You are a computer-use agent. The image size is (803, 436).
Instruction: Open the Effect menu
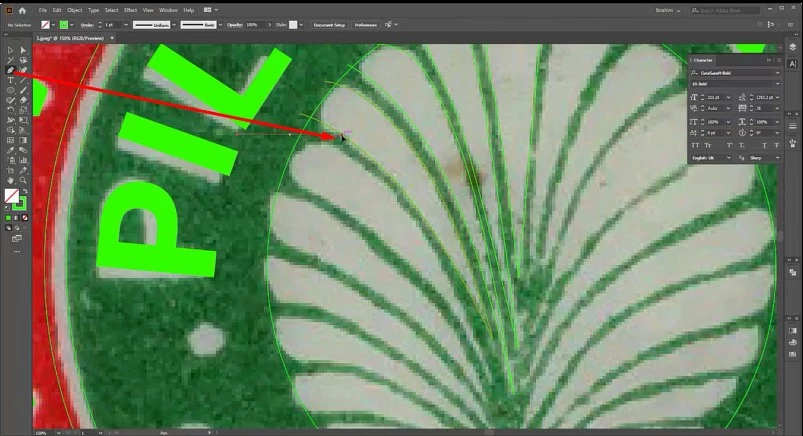click(x=131, y=10)
